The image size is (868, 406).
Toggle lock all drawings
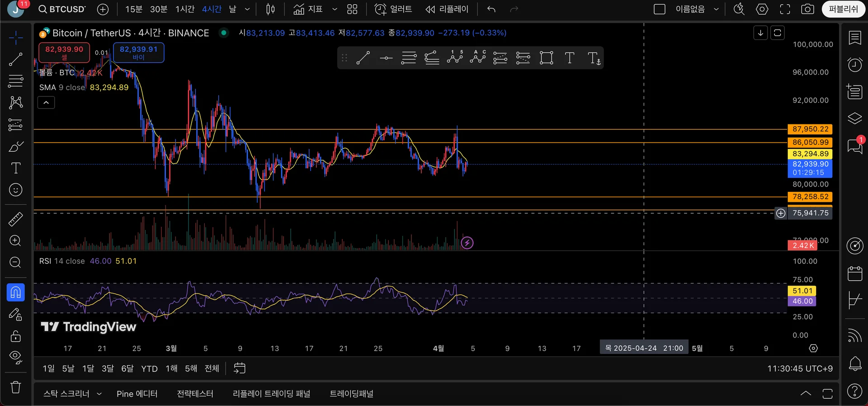coord(16,336)
